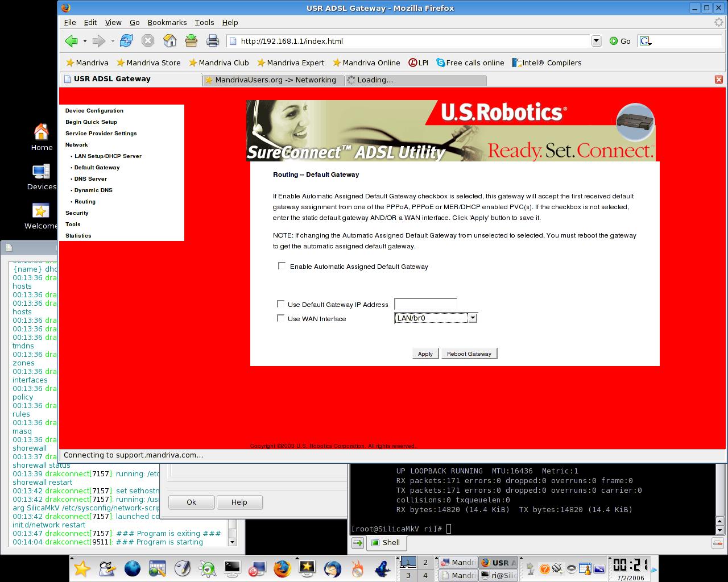Open the Edit menu
This screenshot has height=582, width=728.
[x=90, y=22]
